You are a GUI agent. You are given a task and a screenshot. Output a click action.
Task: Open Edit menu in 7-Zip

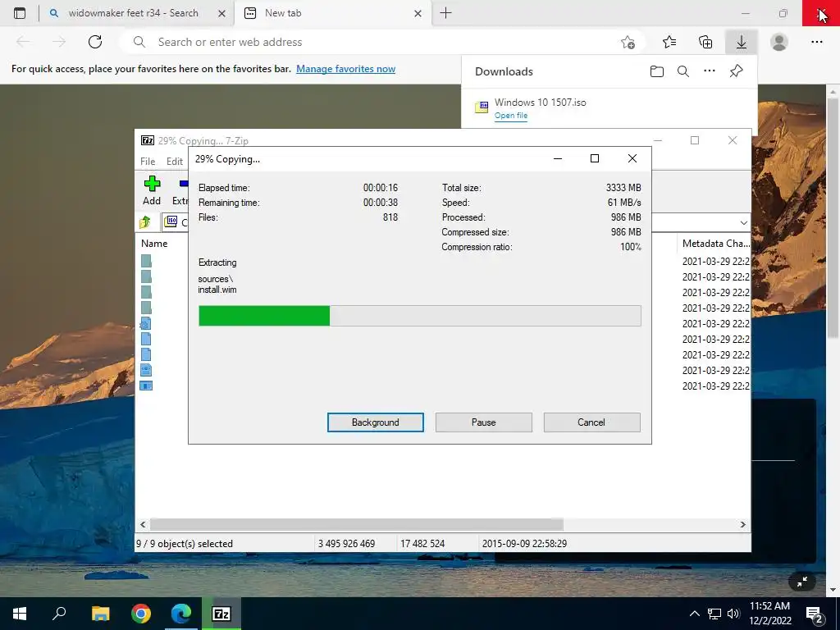(x=175, y=162)
